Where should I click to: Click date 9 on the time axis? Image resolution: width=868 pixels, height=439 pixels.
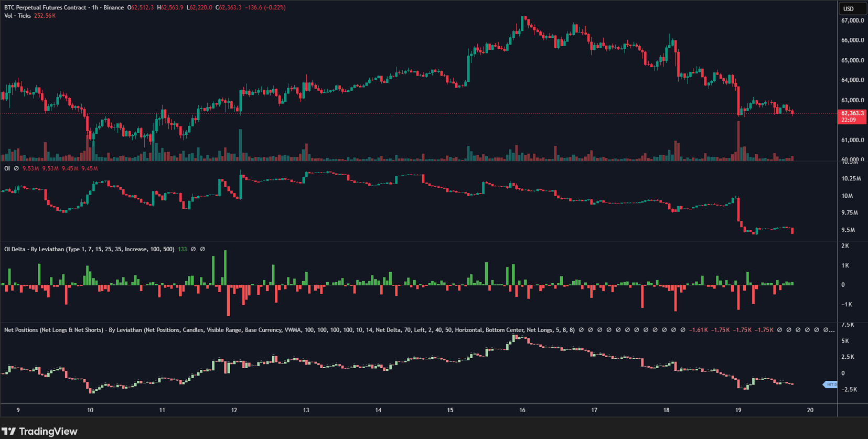tap(18, 410)
